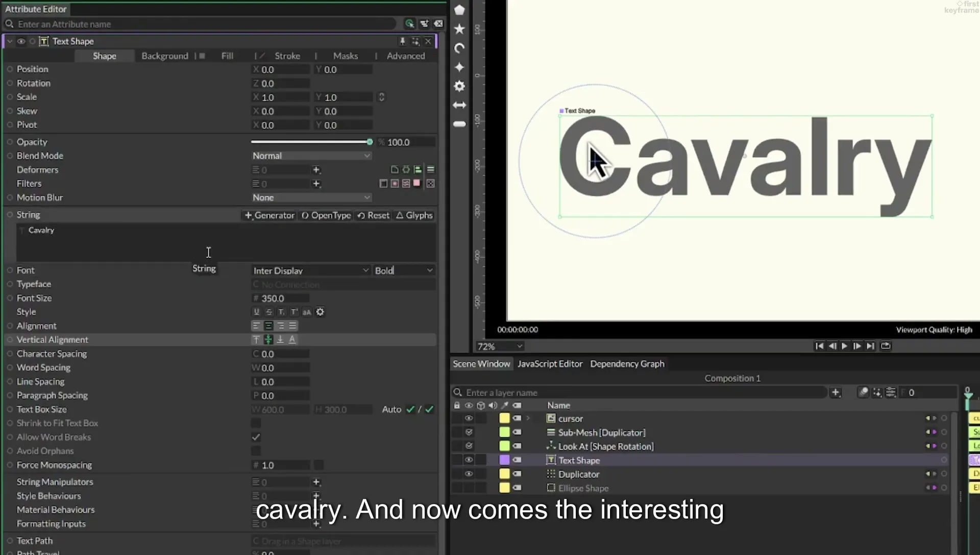Viewport: 980px width, 555px height.
Task: Expand the cursor layer group
Action: [528, 418]
